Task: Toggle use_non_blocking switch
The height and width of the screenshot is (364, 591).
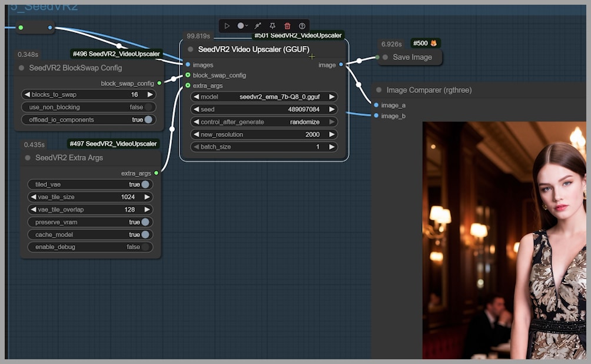Action: pyautogui.click(x=148, y=107)
